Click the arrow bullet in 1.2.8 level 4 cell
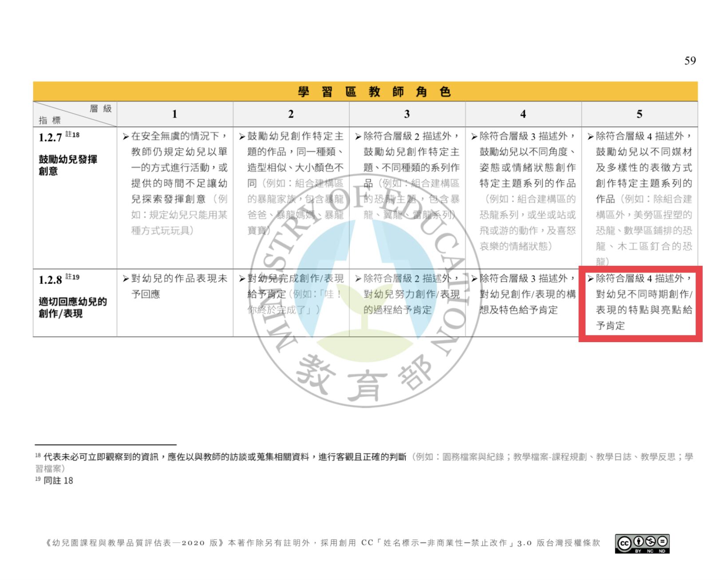728x580 pixels. pos(474,279)
